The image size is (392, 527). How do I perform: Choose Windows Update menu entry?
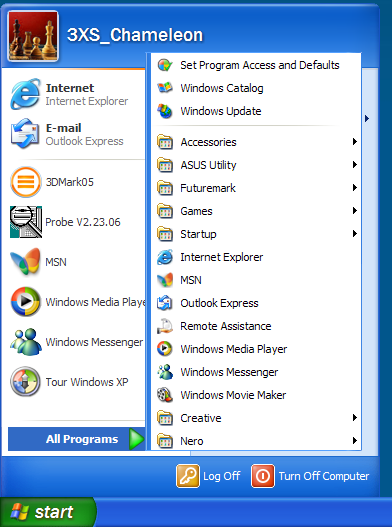coord(256,111)
